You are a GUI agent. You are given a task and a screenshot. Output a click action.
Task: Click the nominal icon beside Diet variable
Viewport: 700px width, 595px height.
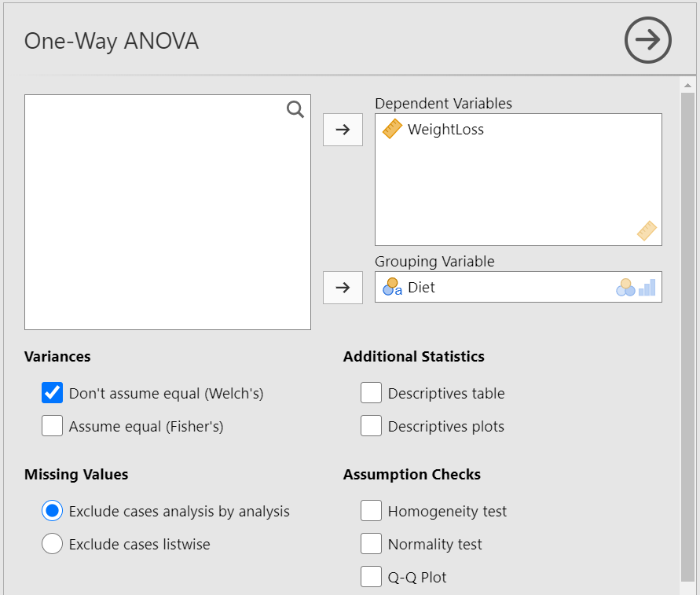point(392,288)
